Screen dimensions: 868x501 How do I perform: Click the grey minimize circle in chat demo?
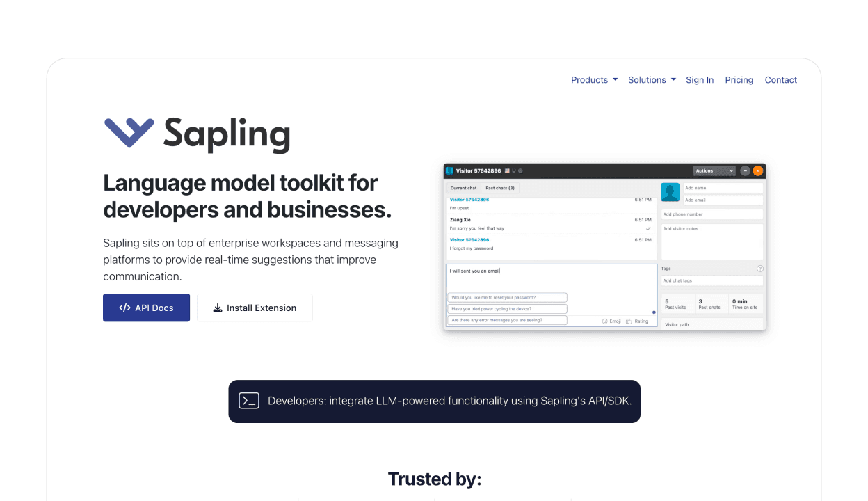(745, 170)
